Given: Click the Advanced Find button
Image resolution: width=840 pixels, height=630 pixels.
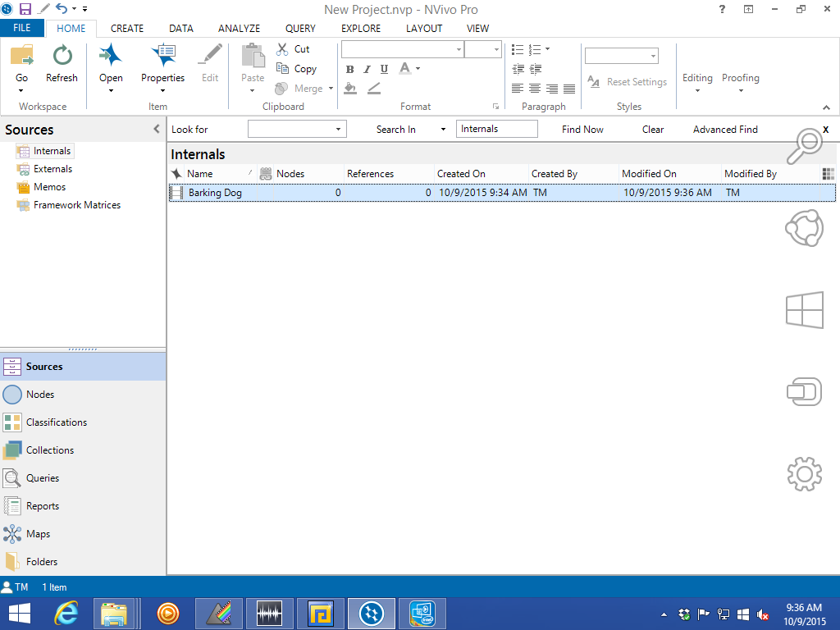Looking at the screenshot, I should [x=725, y=130].
